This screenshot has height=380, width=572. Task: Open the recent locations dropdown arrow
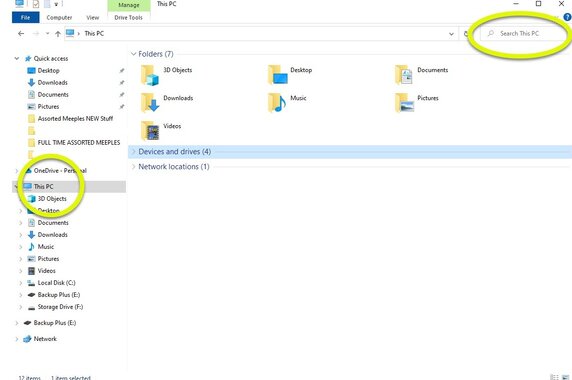pyautogui.click(x=47, y=34)
